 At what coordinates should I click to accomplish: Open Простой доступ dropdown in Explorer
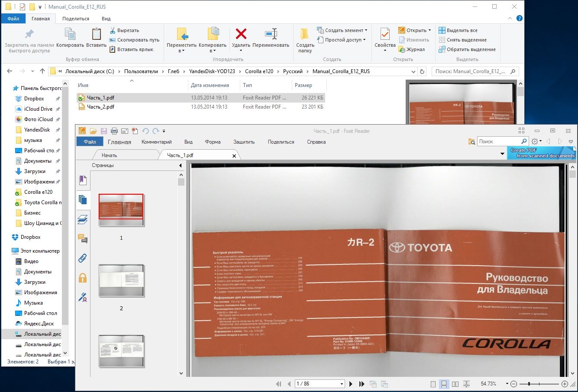341,40
